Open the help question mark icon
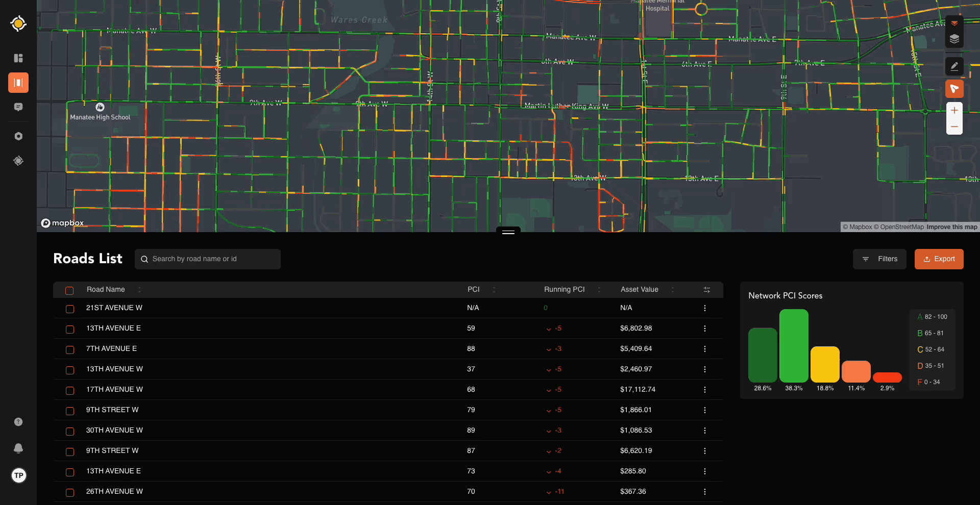980x505 pixels. point(18,422)
